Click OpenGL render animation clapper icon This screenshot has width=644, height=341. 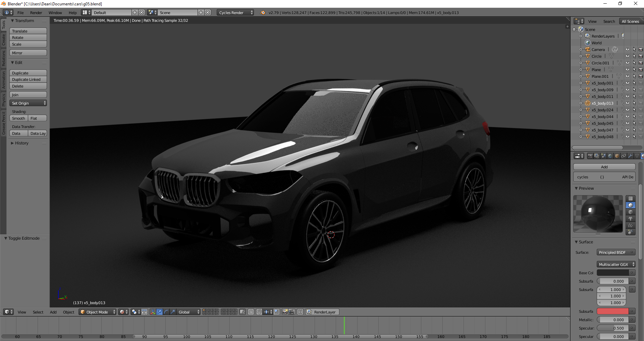pos(292,312)
